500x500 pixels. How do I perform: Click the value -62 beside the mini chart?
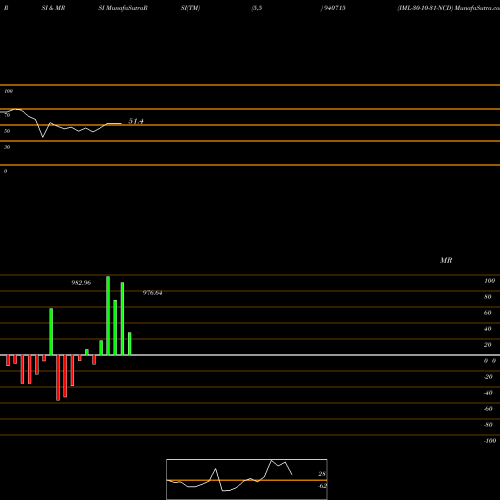pos(322,486)
